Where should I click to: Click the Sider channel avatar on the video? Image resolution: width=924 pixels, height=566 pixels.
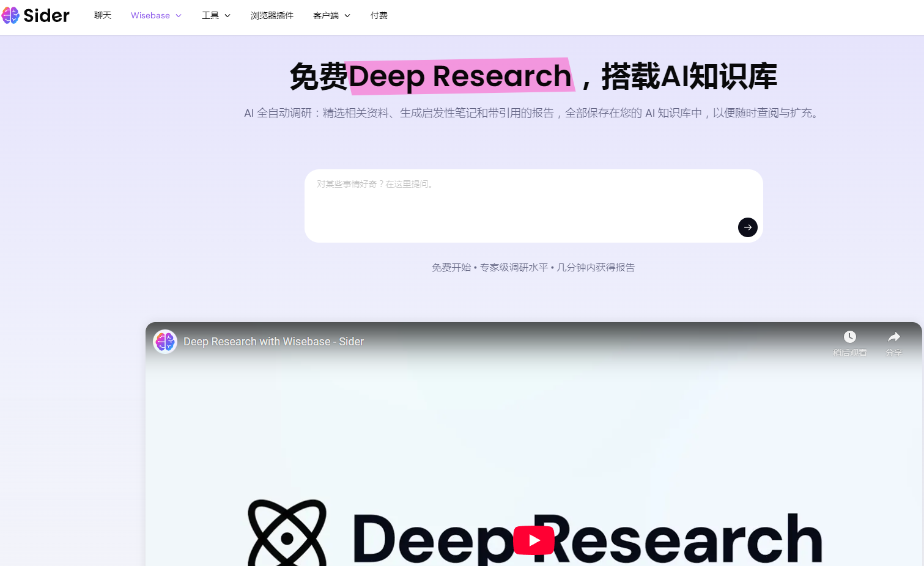click(165, 342)
